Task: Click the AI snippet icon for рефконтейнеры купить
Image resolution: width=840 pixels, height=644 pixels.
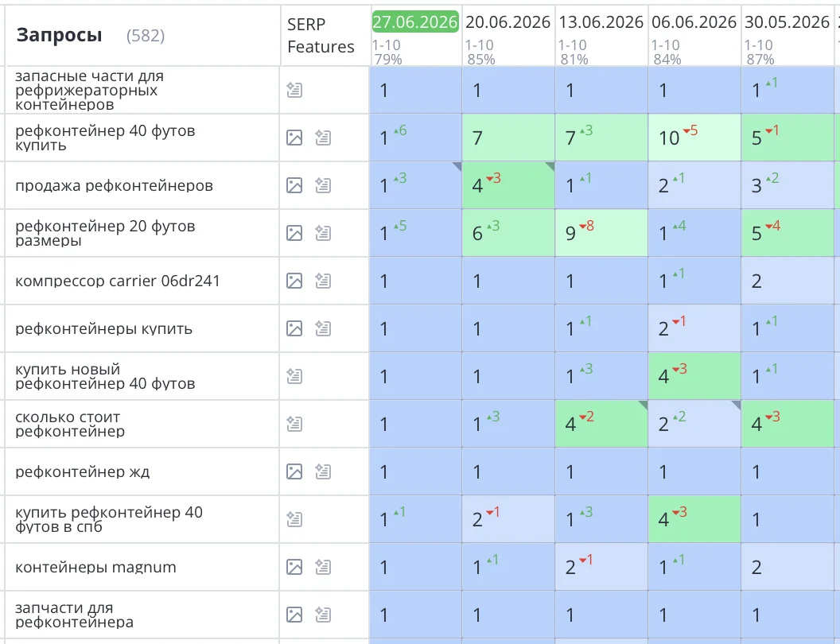Action: [x=322, y=328]
